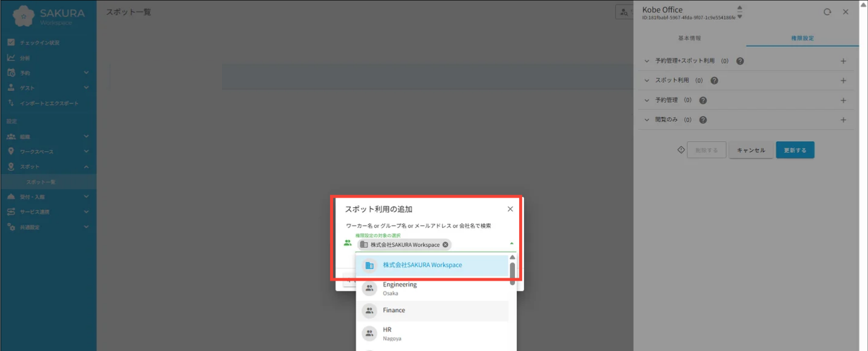868x351 pixels.
Task: Expand the サービス連携 sidebar chevron
Action: pyautogui.click(x=86, y=212)
